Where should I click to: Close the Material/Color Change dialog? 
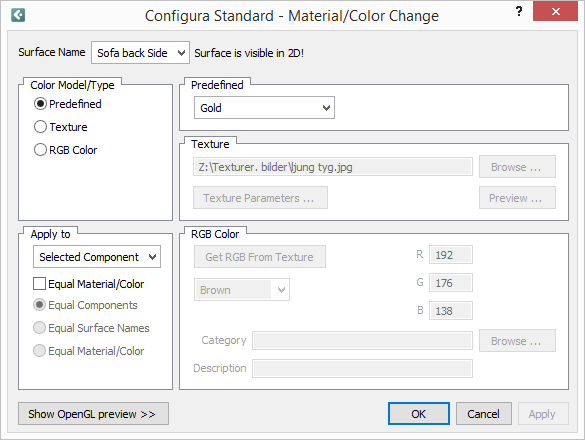click(555, 11)
